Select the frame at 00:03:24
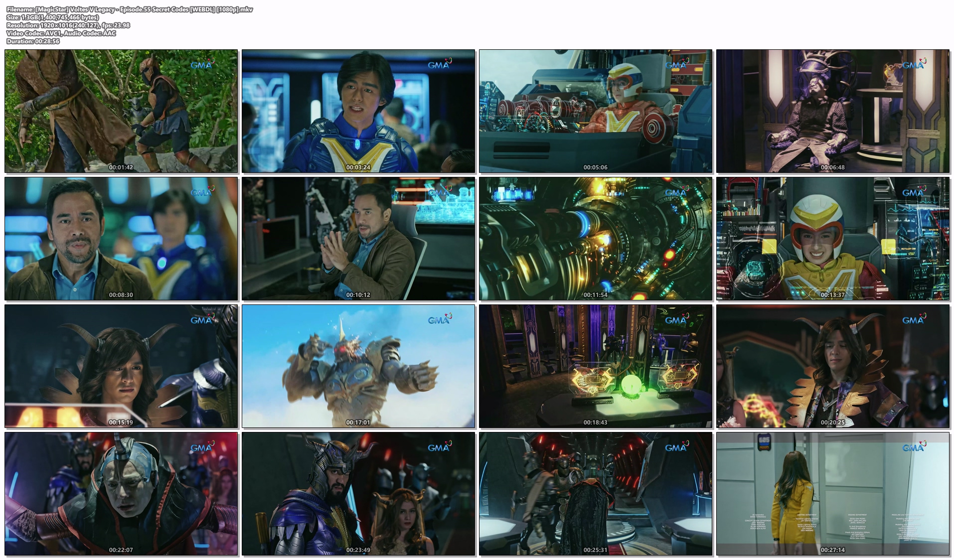 358,111
